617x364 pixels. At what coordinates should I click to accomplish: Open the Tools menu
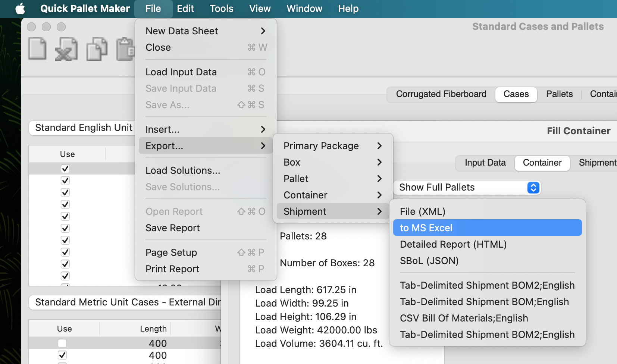pos(222,9)
